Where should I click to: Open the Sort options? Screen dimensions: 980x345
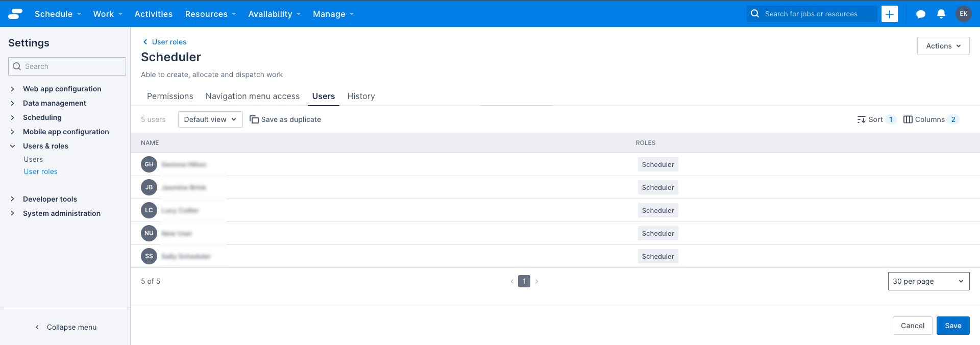pyautogui.click(x=876, y=119)
